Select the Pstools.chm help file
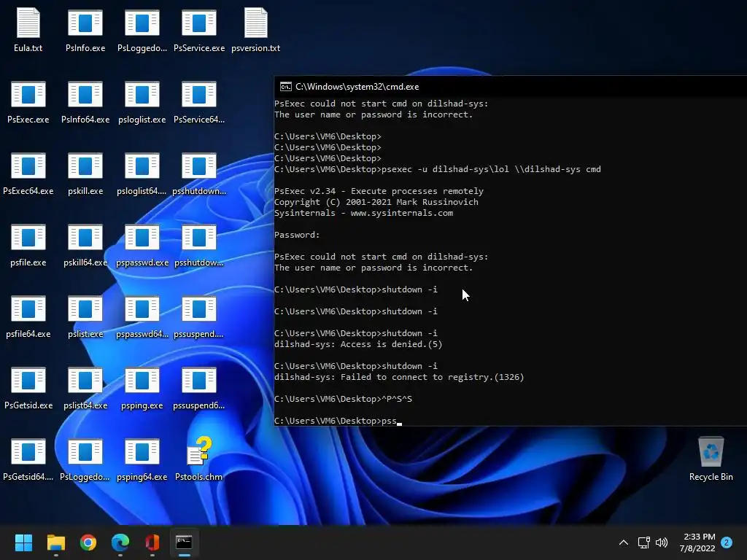The image size is (747, 560). pos(199,459)
